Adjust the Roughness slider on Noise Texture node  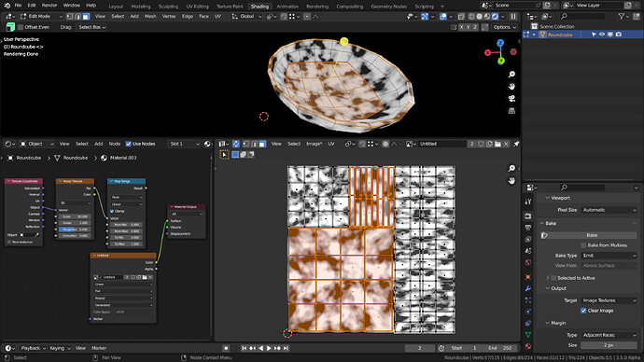pyautogui.click(x=75, y=230)
